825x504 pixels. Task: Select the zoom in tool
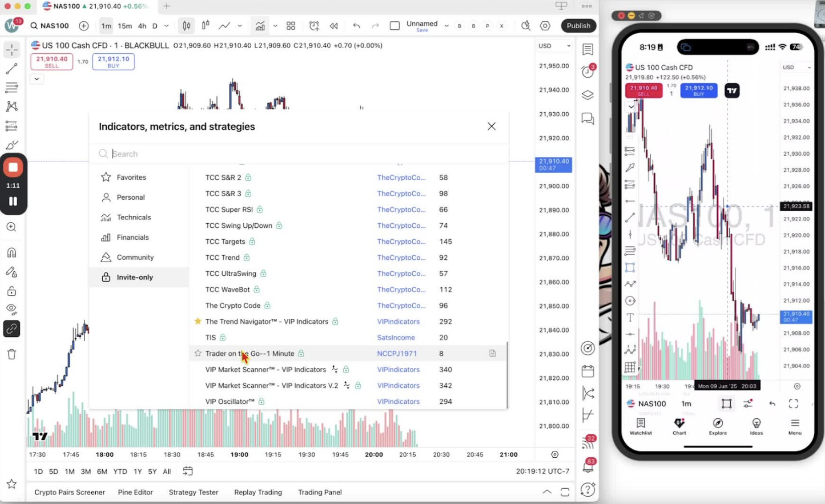pyautogui.click(x=12, y=227)
